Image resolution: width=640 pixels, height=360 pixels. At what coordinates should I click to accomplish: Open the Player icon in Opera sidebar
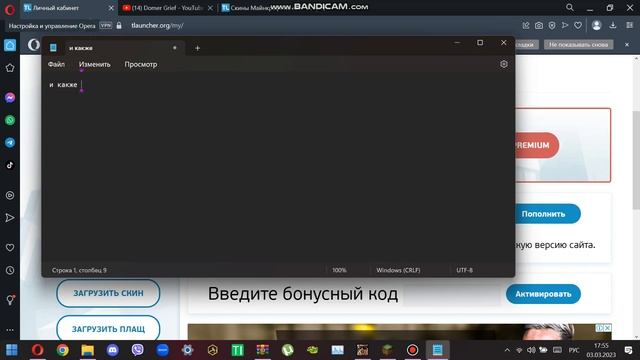pos(10,195)
